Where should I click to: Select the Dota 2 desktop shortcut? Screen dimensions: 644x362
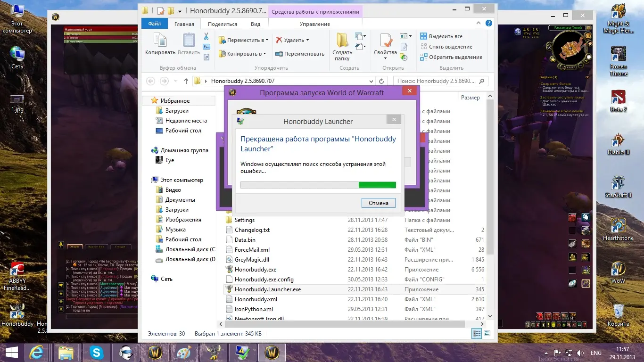click(x=618, y=101)
